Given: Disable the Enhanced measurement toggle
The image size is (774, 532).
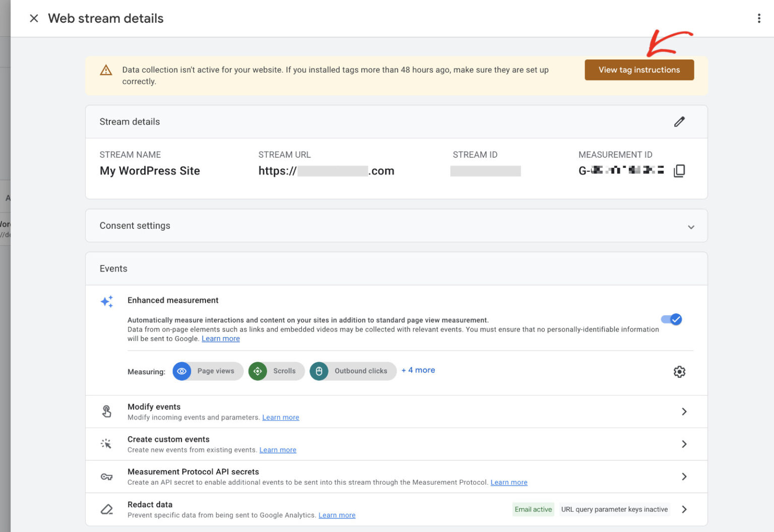Looking at the screenshot, I should click(x=671, y=319).
